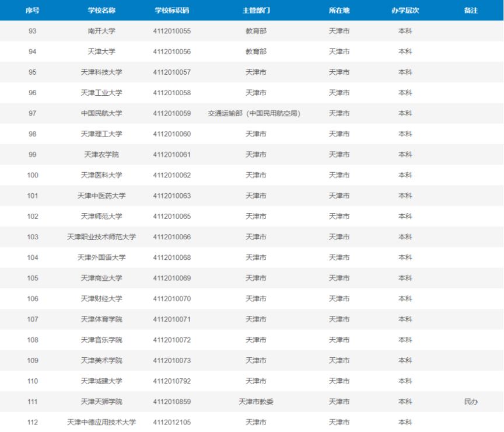The height and width of the screenshot is (432, 504).
Task: Click the code 4112010059
Action: [x=172, y=113]
